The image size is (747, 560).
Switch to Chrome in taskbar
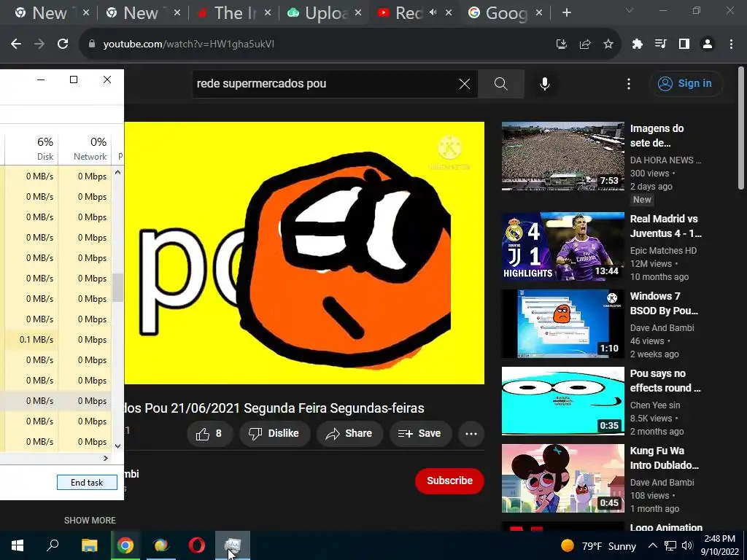(125, 545)
